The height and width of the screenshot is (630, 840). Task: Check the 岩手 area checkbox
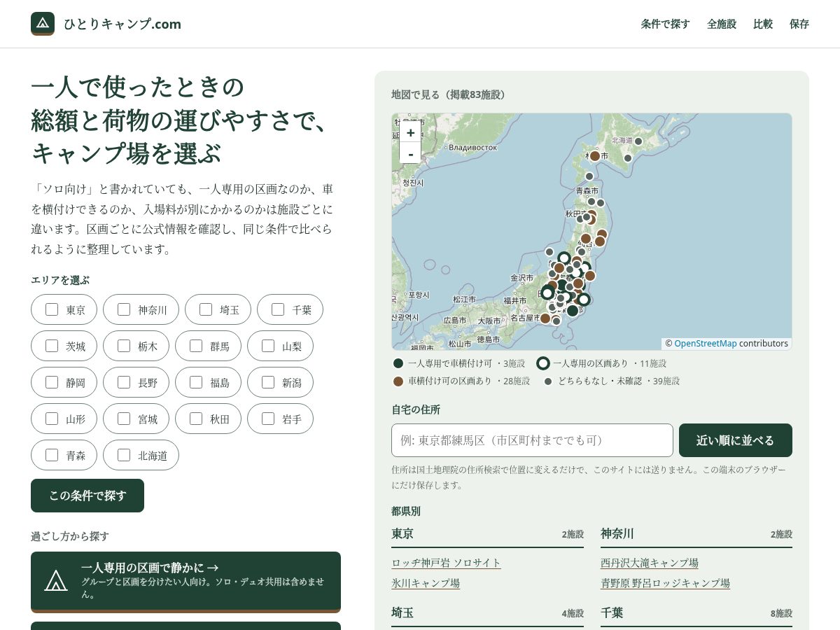268,419
